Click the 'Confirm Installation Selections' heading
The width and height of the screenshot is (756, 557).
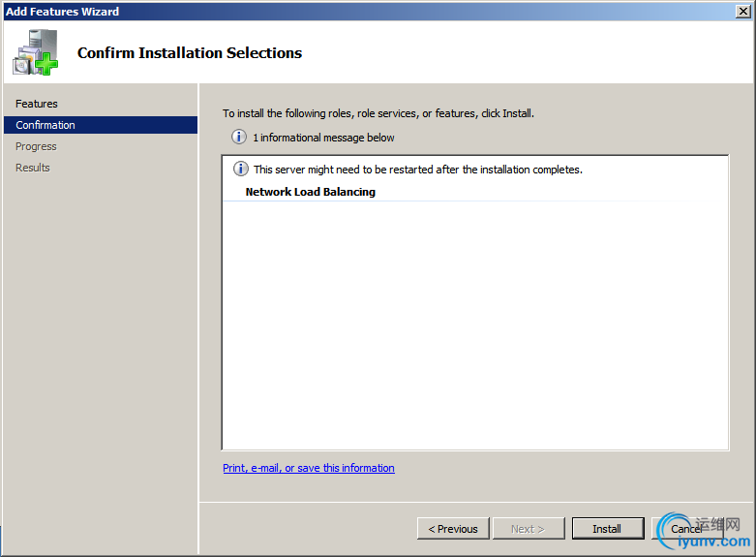point(190,53)
